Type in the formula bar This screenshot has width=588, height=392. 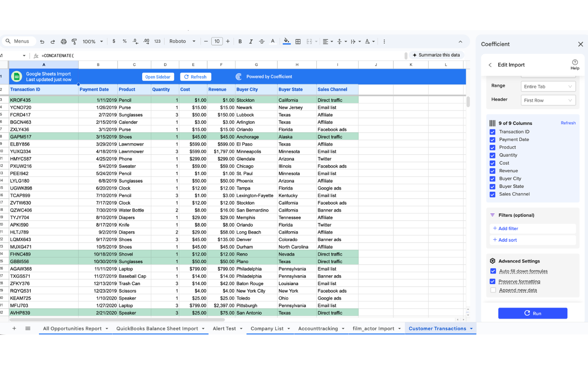point(119,55)
